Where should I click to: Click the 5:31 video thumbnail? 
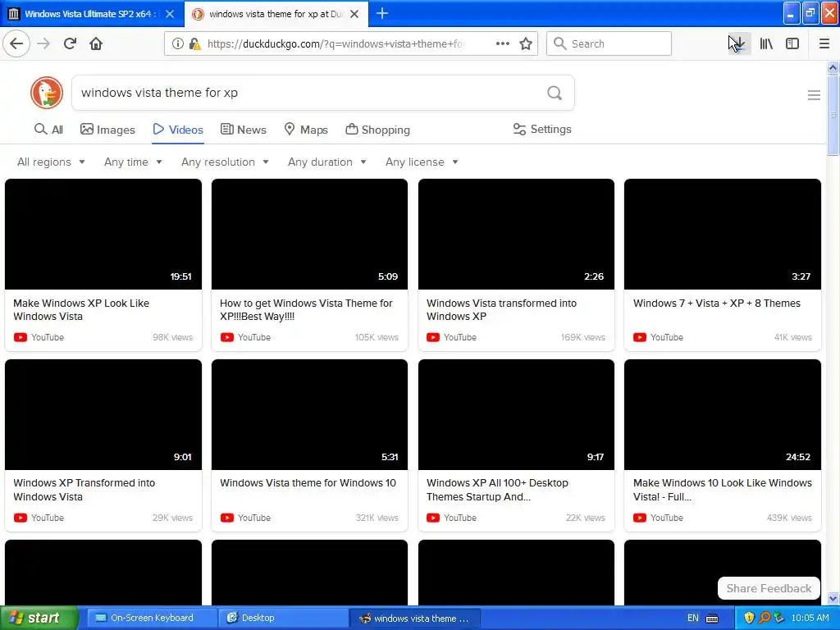click(309, 414)
